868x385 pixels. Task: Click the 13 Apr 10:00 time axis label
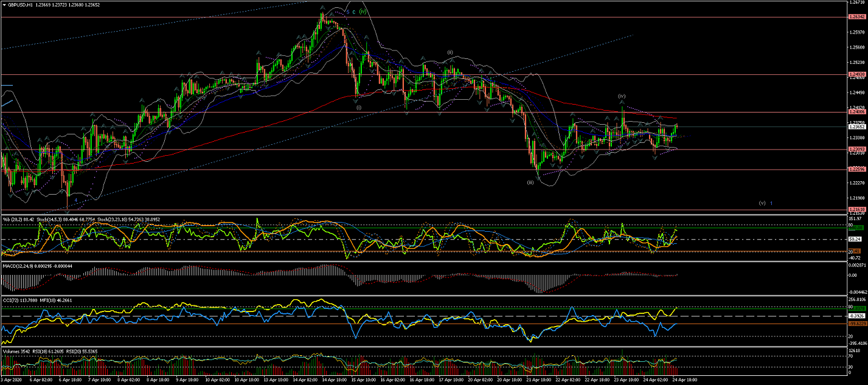click(x=276, y=380)
